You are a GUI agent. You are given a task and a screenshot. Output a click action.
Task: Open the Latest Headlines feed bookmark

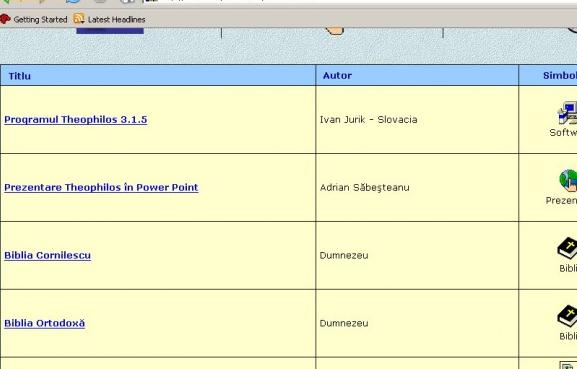(x=109, y=19)
